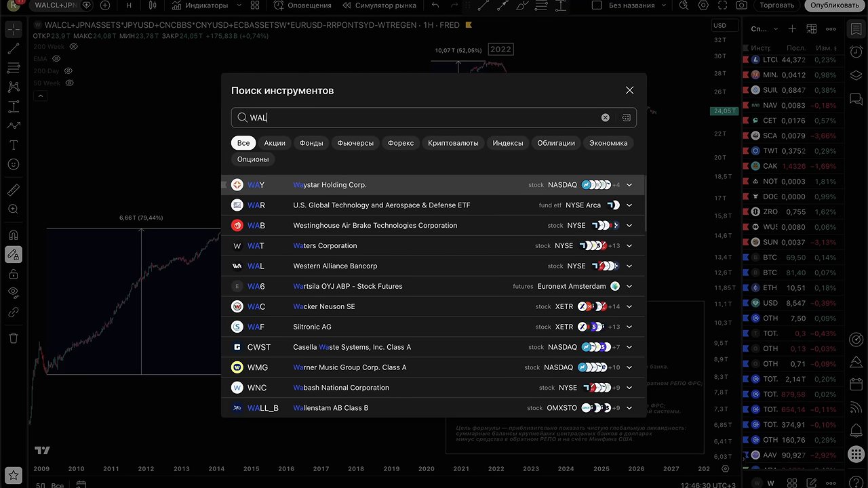Select the Форекс filter tab
The height and width of the screenshot is (488, 868).
click(401, 143)
